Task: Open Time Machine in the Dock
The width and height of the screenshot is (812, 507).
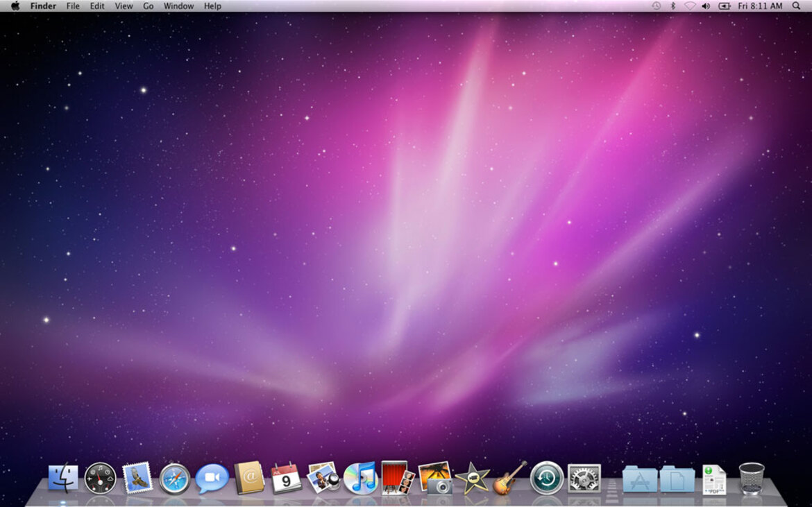Action: point(547,478)
